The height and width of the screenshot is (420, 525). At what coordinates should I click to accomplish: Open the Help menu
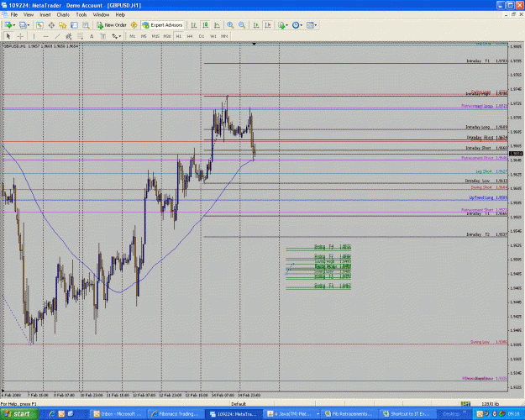pyautogui.click(x=120, y=15)
